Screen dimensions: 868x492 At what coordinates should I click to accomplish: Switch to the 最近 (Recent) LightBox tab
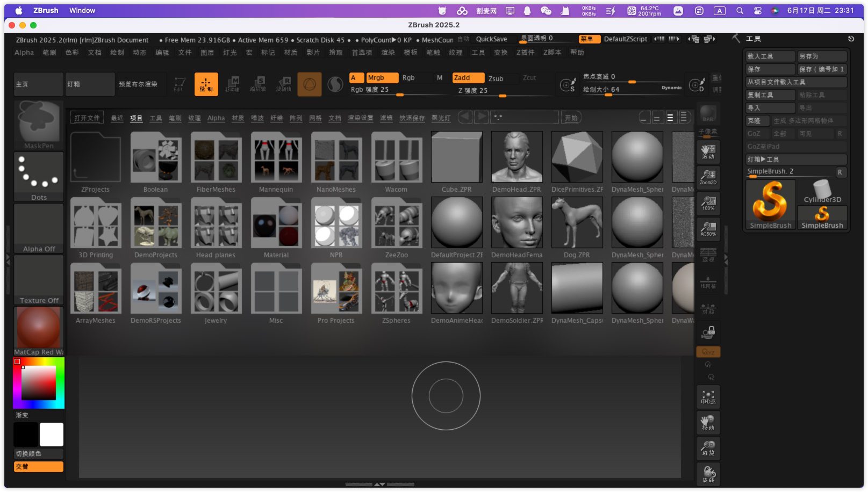(x=117, y=118)
